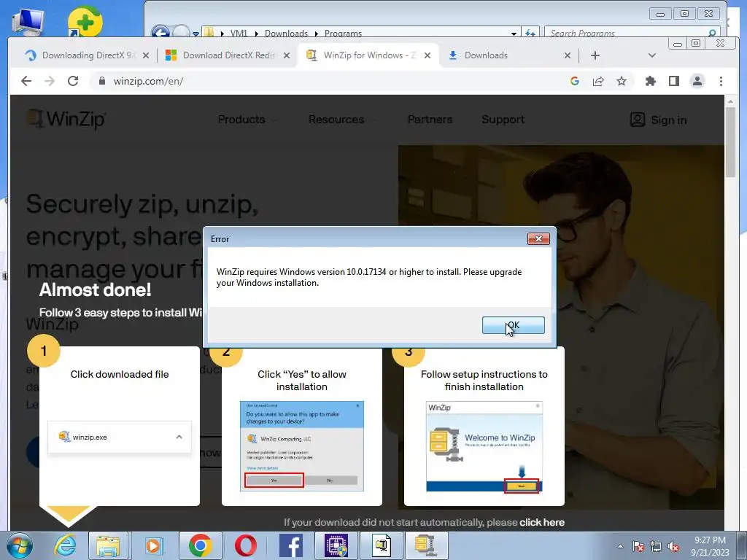
Task: Click Explorer window back button
Action: point(160,32)
